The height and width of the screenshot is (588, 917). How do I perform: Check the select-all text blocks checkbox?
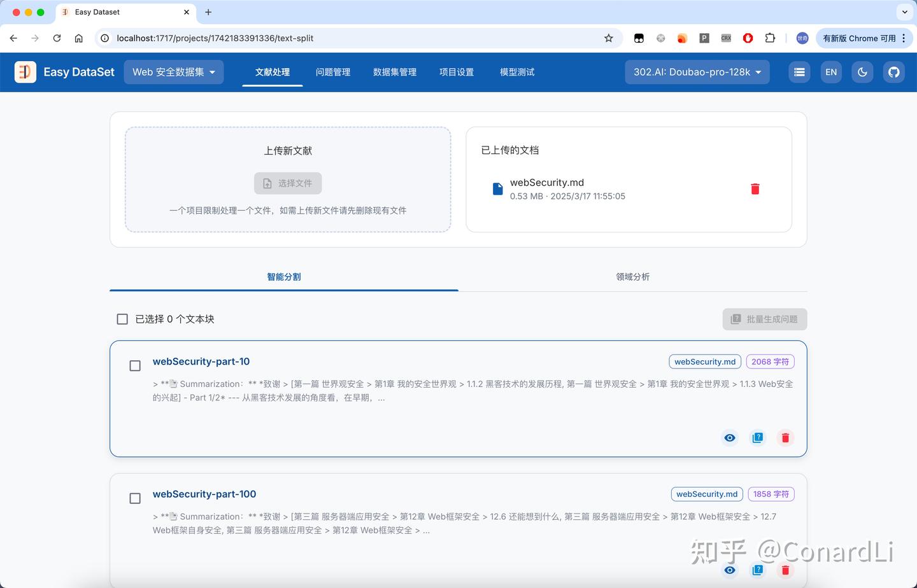122,319
